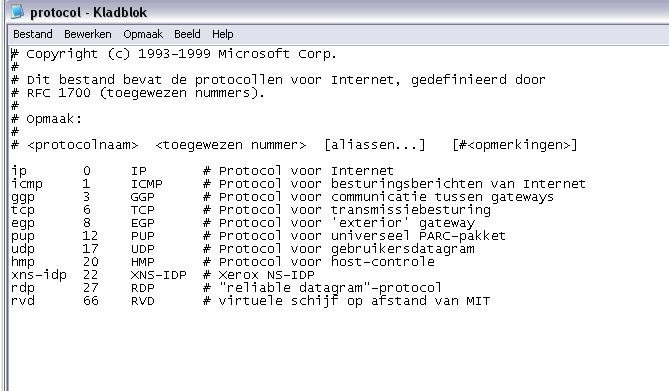Open the Bestand menu
Image resolution: width=669 pixels, height=391 pixels.
tap(33, 34)
